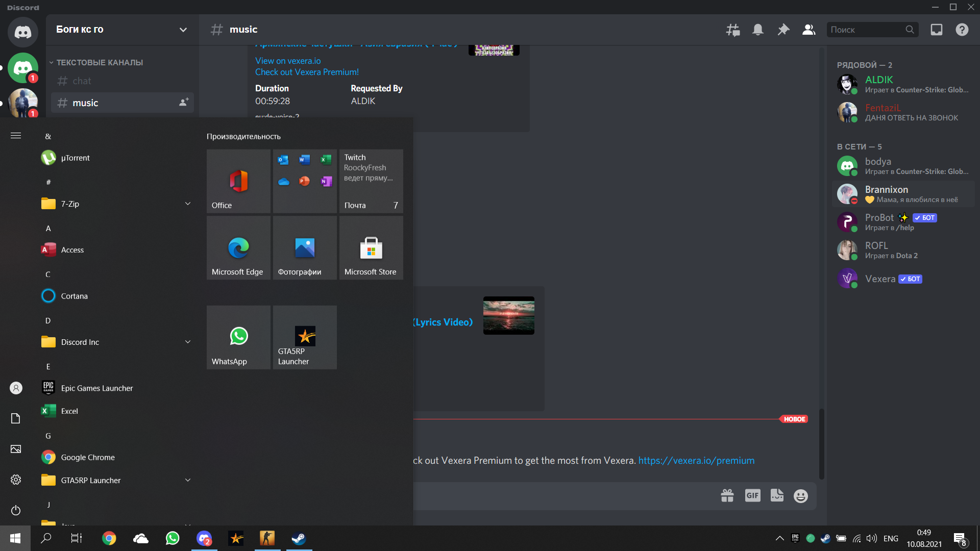The image size is (980, 551).
Task: Open the emoji picker smiley
Action: tap(801, 496)
